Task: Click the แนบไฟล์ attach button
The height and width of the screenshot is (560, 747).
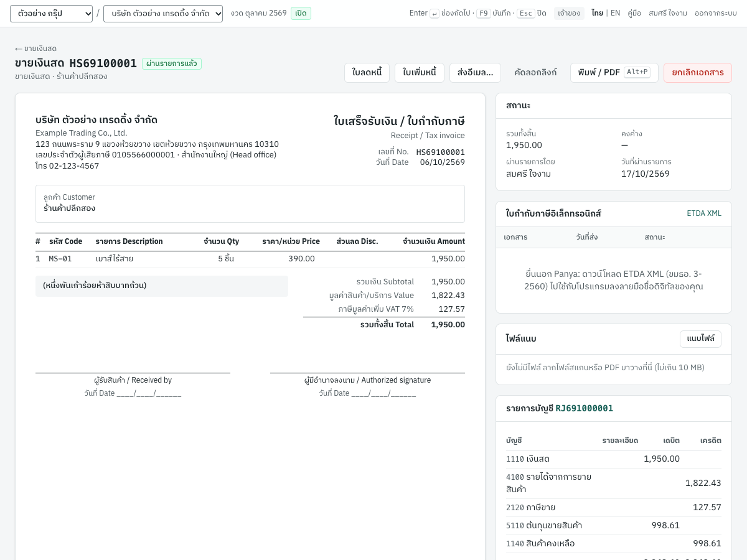Action: [x=700, y=339]
